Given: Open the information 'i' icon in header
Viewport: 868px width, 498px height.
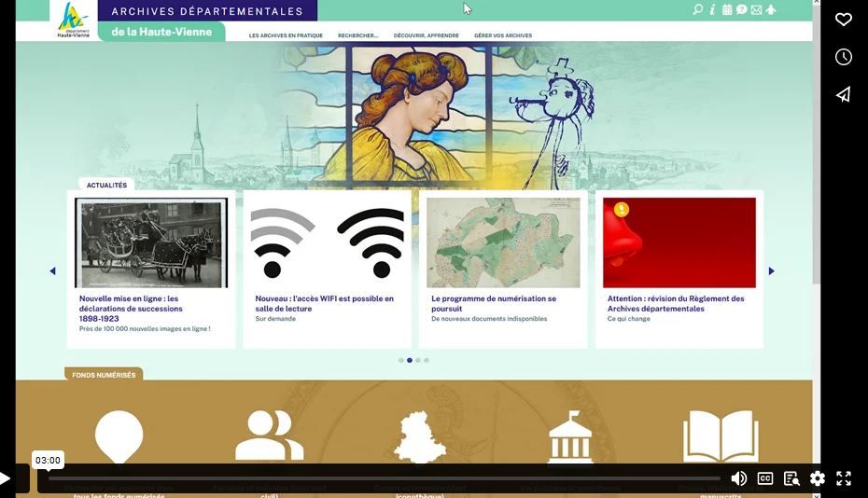Looking at the screenshot, I should click(712, 10).
